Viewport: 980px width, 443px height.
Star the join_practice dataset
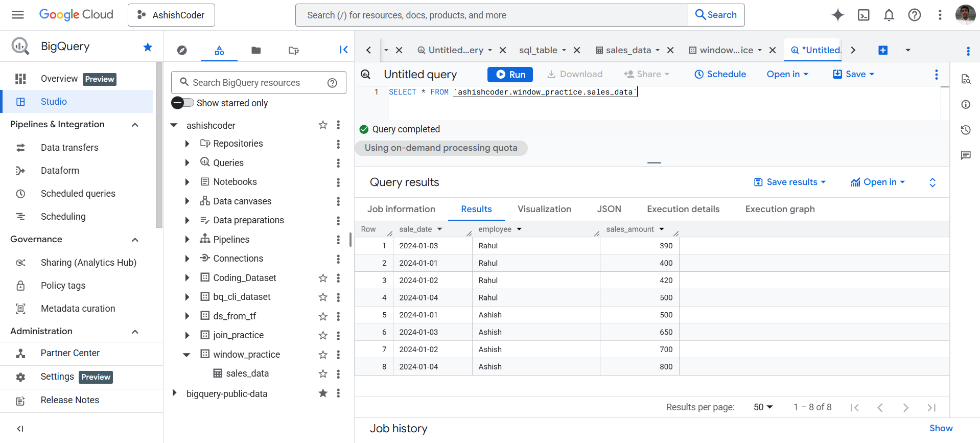pyautogui.click(x=323, y=335)
